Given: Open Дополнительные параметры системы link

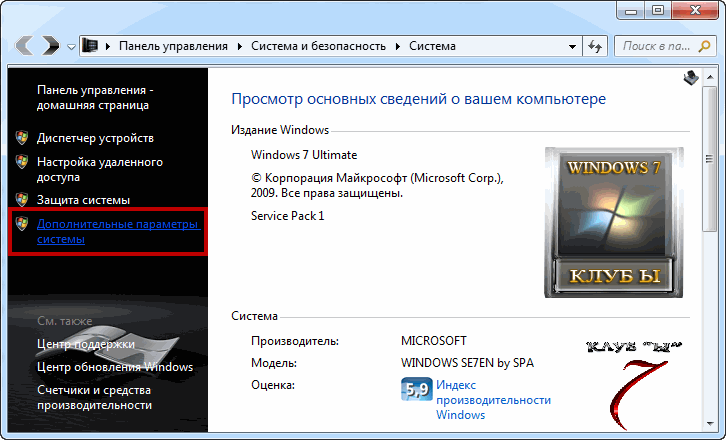Looking at the screenshot, I should point(118,232).
